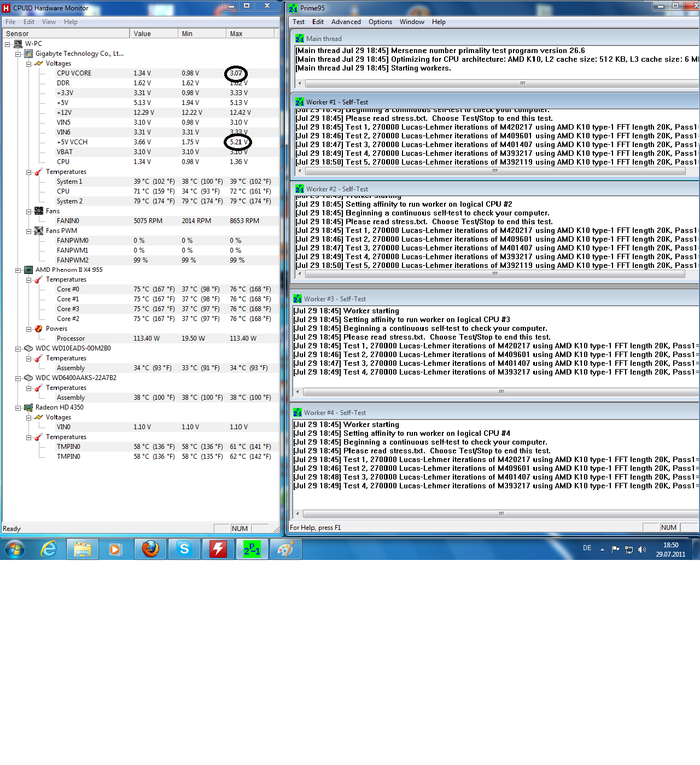Click the WD10EADS hard drive icon

pyautogui.click(x=28, y=349)
